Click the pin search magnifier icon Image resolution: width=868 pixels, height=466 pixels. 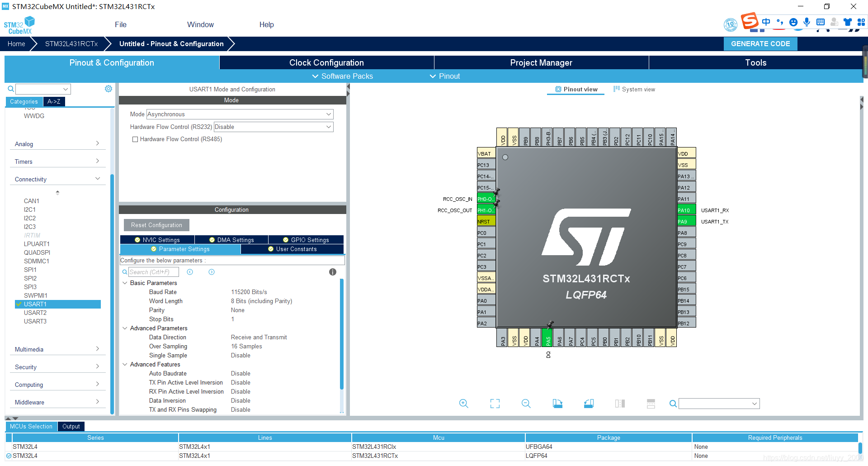pos(673,404)
